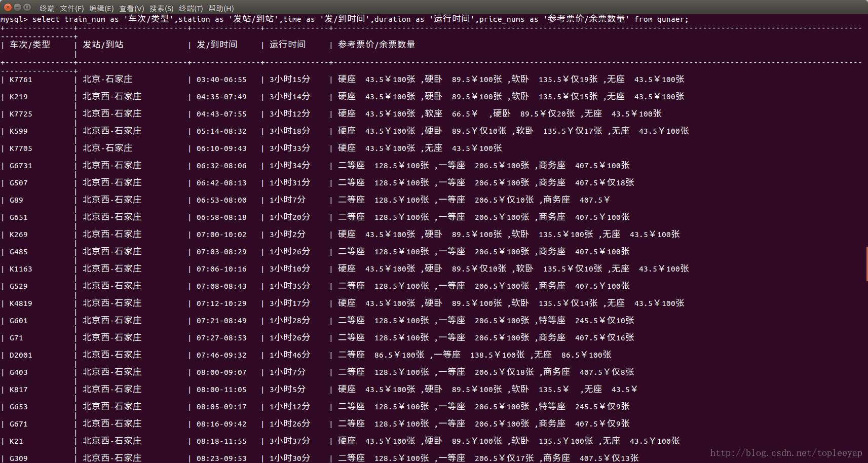Click the minimize window button
The width and height of the screenshot is (868, 463).
(x=17, y=7)
